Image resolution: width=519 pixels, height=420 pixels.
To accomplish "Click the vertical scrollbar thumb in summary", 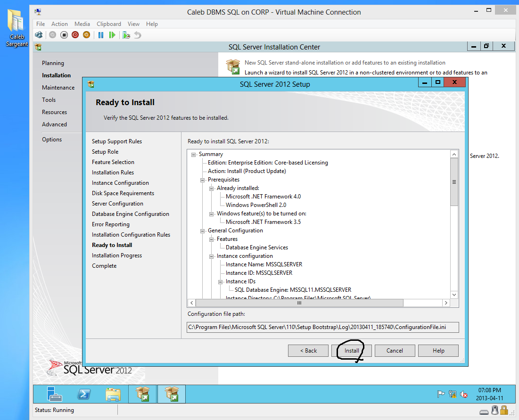I will [x=454, y=181].
